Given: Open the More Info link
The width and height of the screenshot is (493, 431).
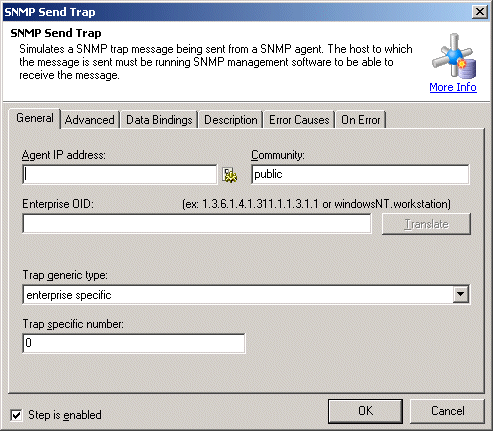Looking at the screenshot, I should 453,87.
